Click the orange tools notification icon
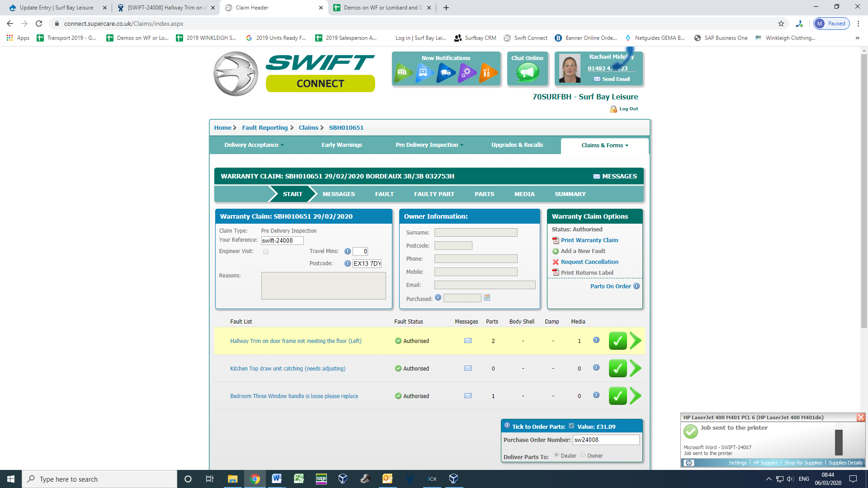Screen dimensions: 868x488 [487, 72]
